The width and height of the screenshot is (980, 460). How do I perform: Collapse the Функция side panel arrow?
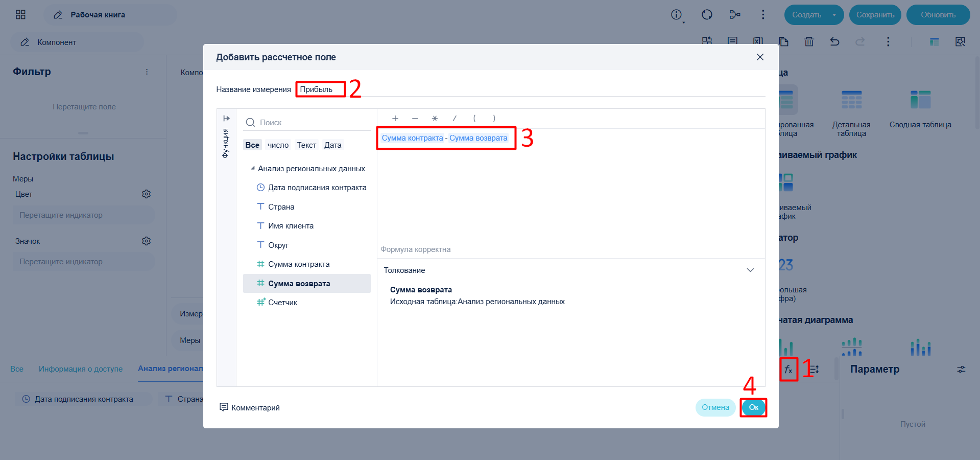pyautogui.click(x=226, y=118)
